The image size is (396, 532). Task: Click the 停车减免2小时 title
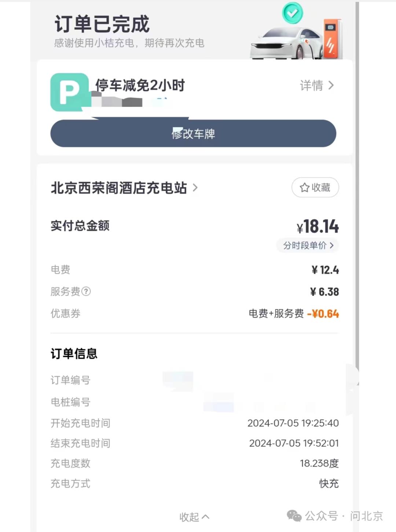[x=140, y=85]
